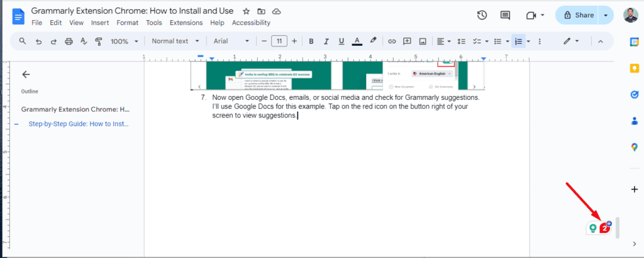This screenshot has width=644, height=258.
Task: Open the Share options dropdown arrow
Action: [606, 15]
